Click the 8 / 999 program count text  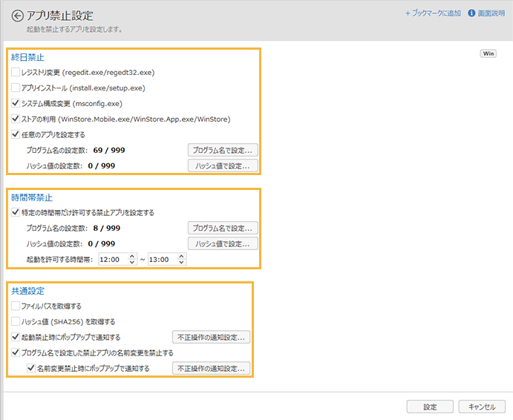click(x=107, y=228)
